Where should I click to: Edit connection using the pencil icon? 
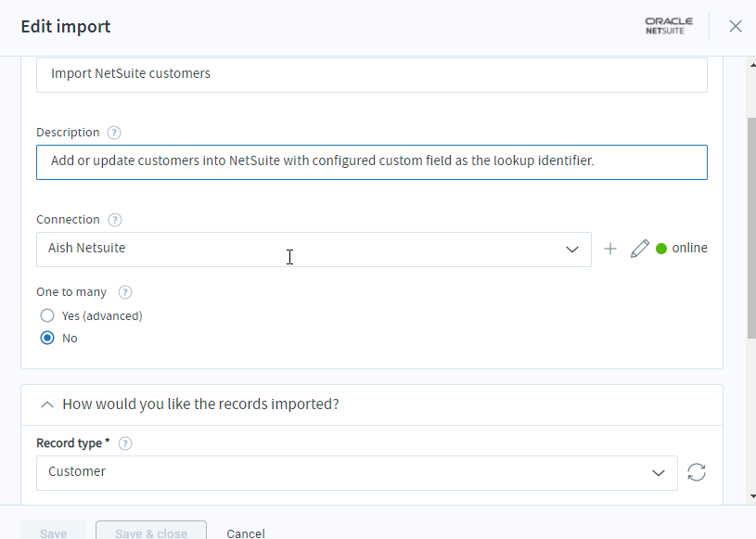(640, 249)
